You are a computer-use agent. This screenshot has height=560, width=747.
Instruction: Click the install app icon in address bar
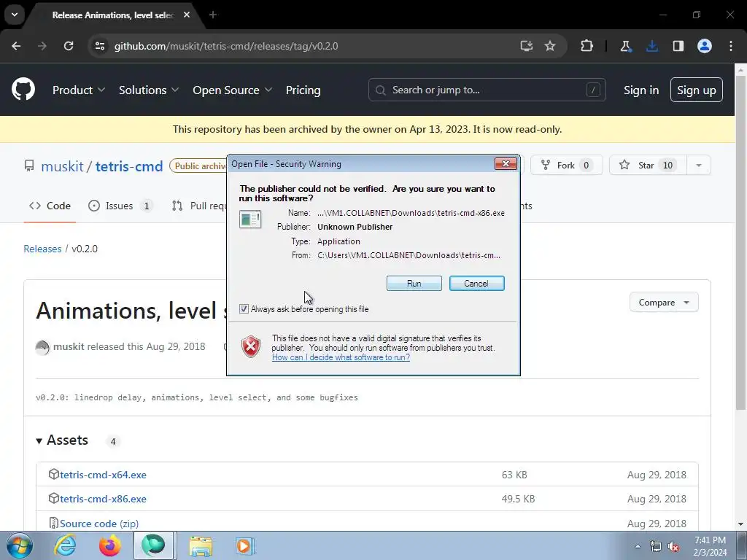[527, 46]
